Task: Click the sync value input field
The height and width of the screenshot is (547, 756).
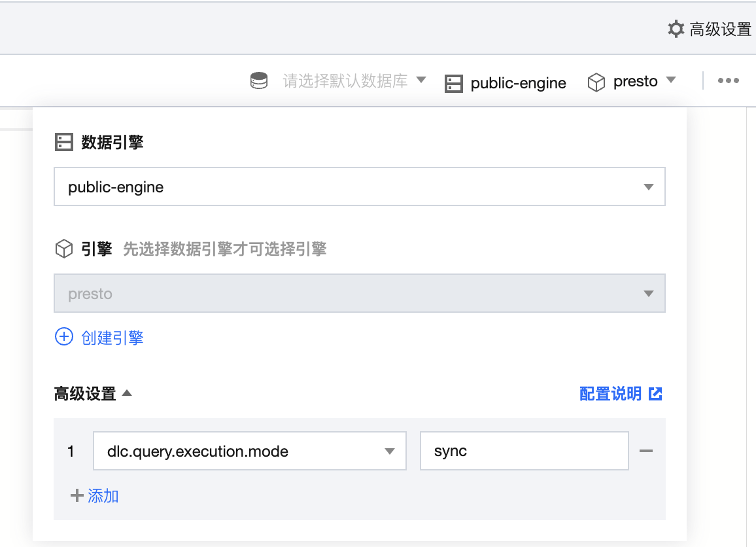Action: coord(524,451)
